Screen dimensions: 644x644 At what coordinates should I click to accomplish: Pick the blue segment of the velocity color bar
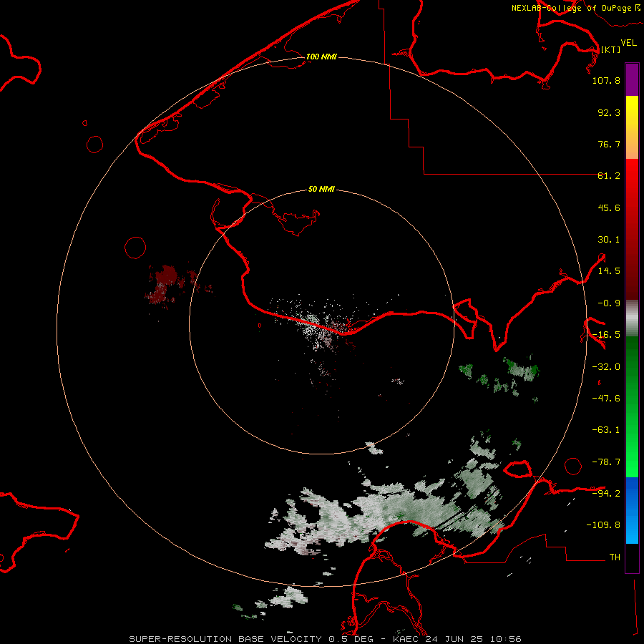632,509
